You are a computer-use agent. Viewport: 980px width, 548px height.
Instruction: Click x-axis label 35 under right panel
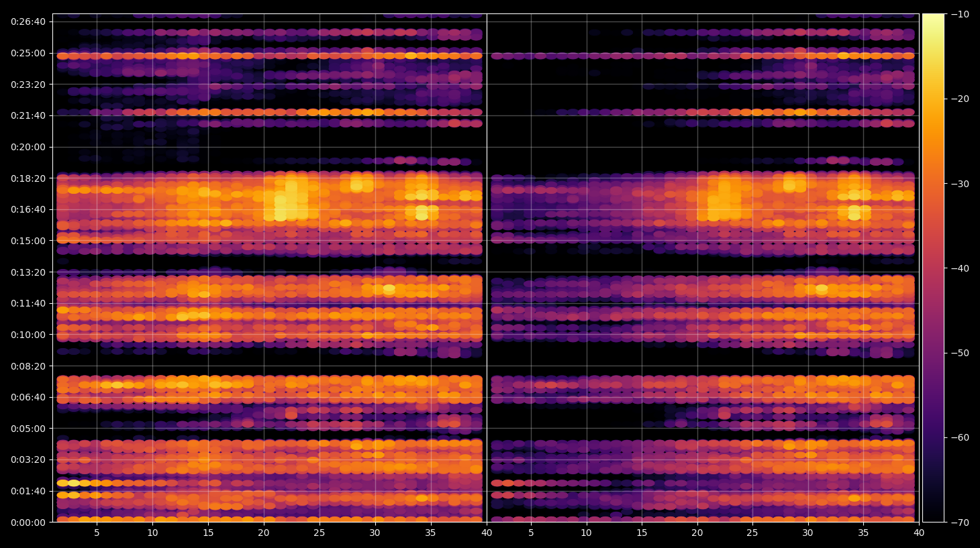[x=863, y=533]
